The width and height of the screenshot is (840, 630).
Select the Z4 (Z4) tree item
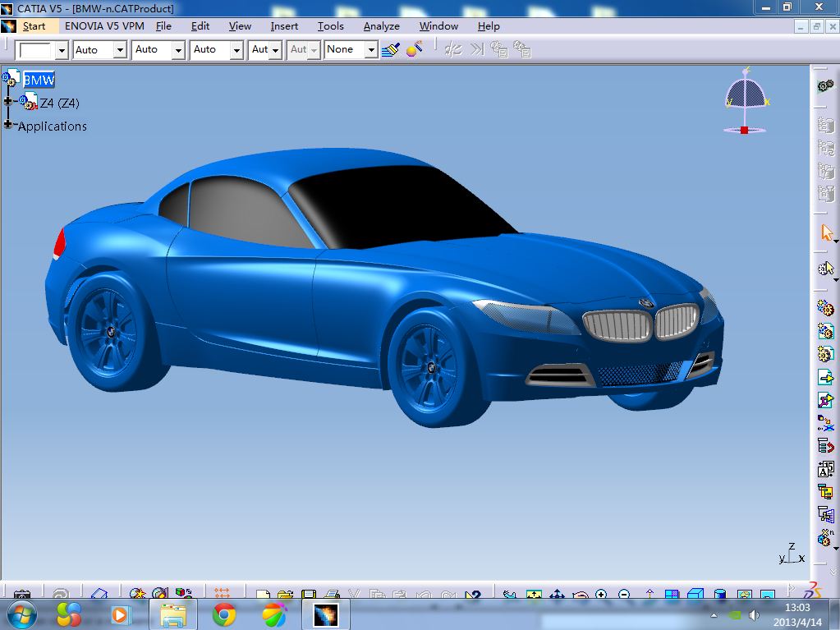(x=59, y=103)
